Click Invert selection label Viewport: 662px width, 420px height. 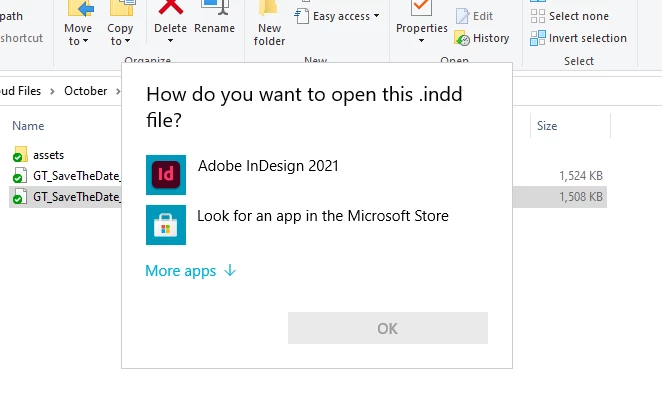point(588,38)
